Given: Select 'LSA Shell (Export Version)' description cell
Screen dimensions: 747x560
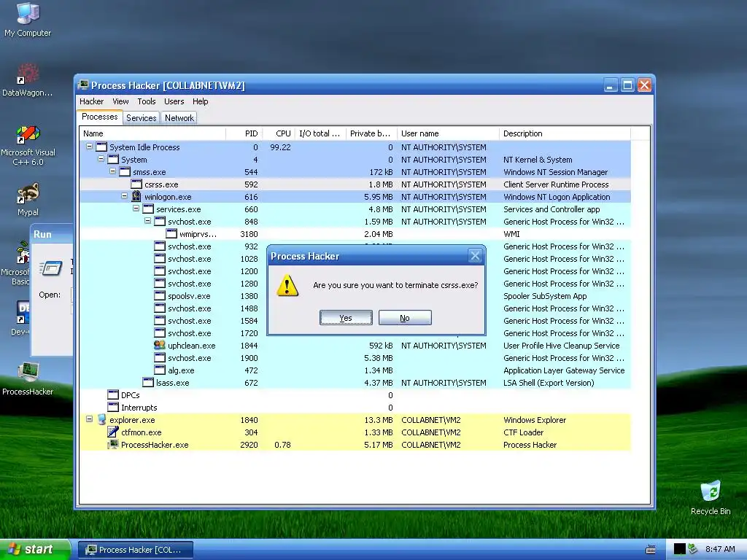Looking at the screenshot, I should [x=549, y=382].
